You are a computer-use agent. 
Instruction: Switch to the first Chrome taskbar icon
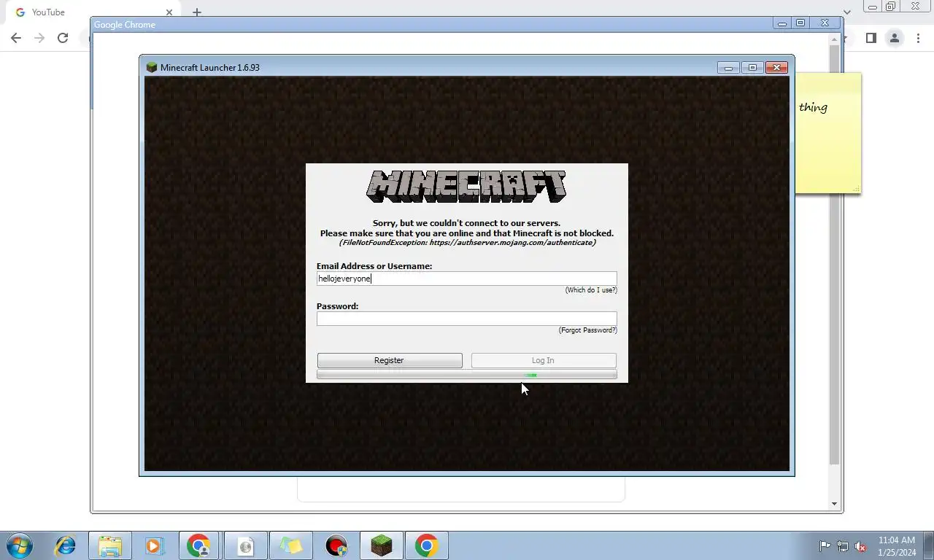pos(200,545)
